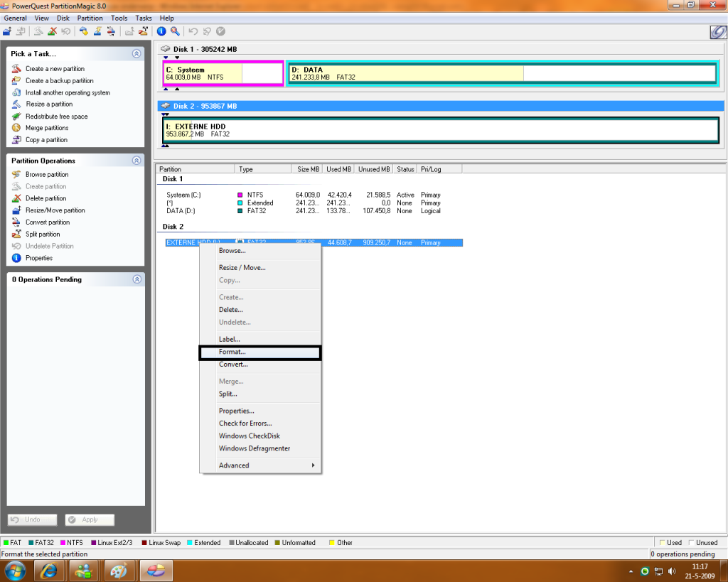Expand the Advanced submenu in context menu
Viewport: 728px width, 582px height.
point(260,465)
